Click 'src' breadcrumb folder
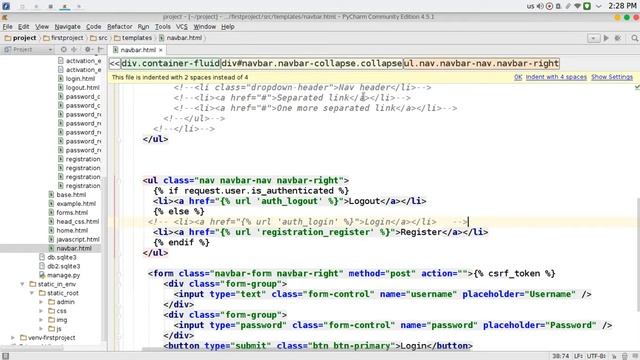This screenshot has height=360, width=640. pyautogui.click(x=99, y=38)
